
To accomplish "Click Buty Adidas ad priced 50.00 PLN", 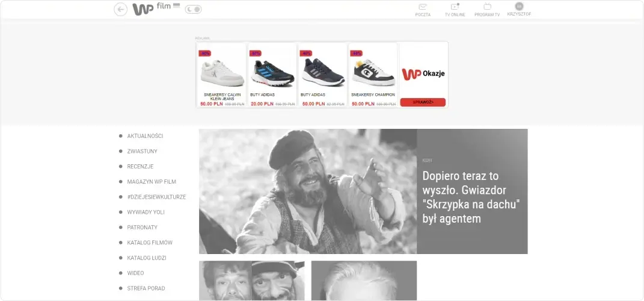I will pos(322,75).
